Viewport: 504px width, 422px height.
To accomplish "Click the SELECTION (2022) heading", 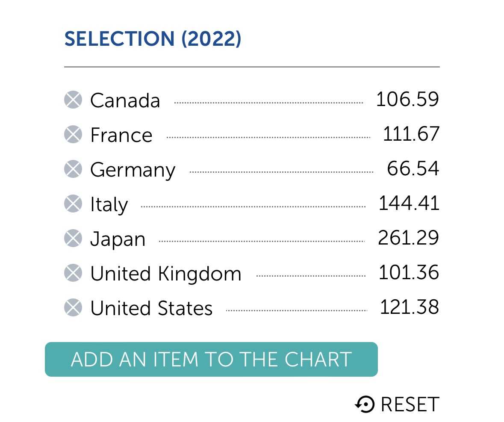I will (x=153, y=39).
